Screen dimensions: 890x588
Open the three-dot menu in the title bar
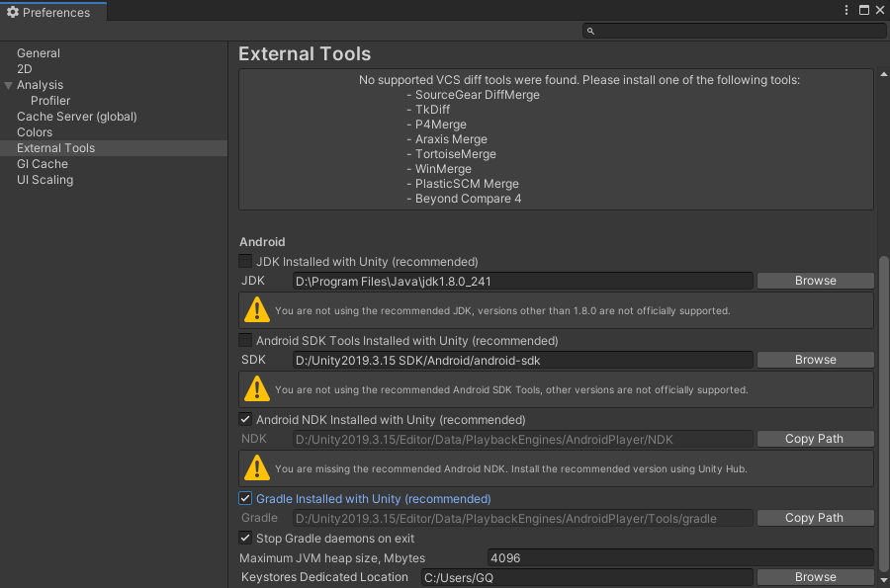845,10
